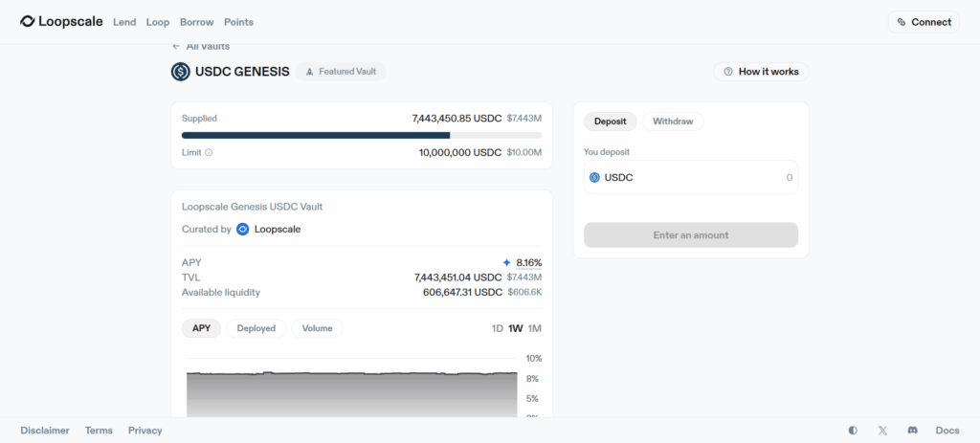Open the Points page
This screenshot has height=443, width=980.
pos(238,22)
